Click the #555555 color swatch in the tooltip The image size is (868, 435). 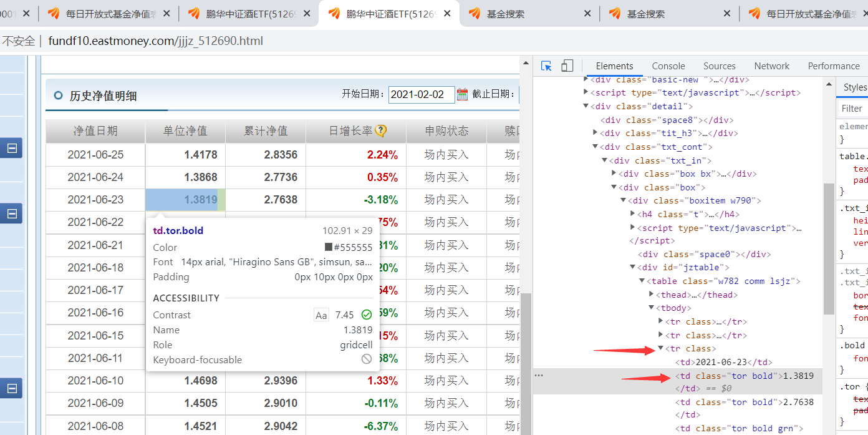coord(329,247)
